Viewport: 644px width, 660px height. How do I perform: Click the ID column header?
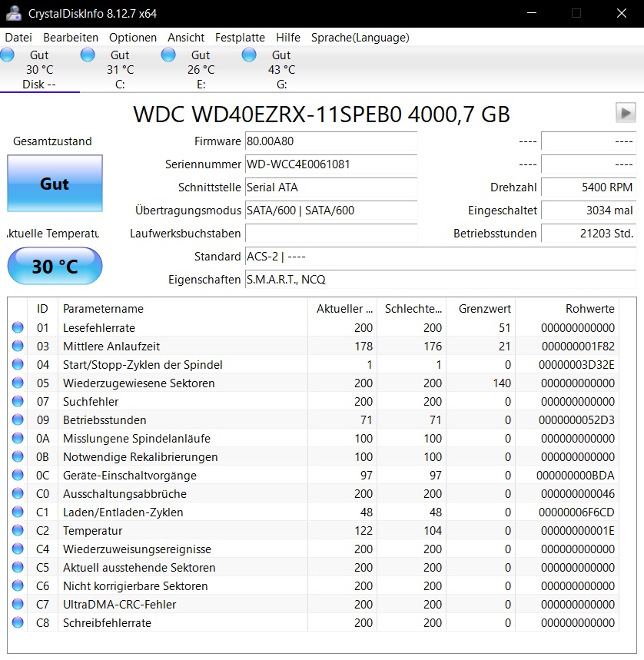tap(42, 309)
